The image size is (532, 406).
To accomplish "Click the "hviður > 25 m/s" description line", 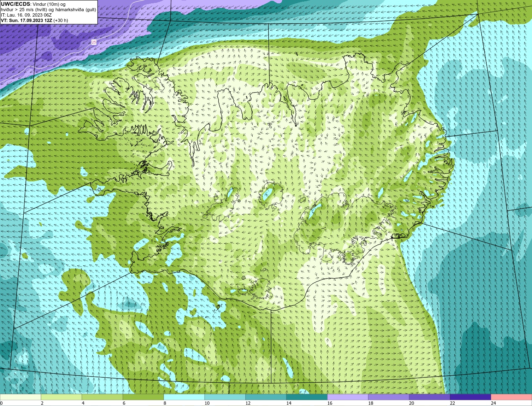I will pos(49,10).
